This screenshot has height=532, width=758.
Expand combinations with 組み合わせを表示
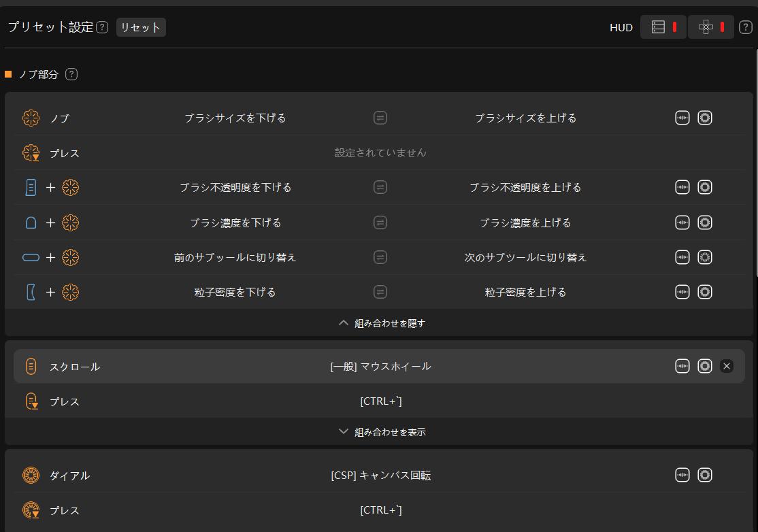click(x=381, y=431)
